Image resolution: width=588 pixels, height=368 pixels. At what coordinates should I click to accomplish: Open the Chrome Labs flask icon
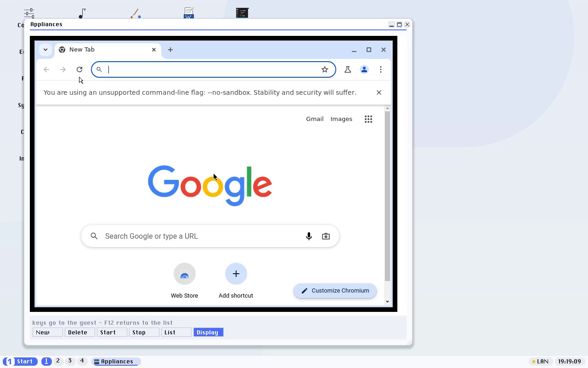(x=348, y=69)
